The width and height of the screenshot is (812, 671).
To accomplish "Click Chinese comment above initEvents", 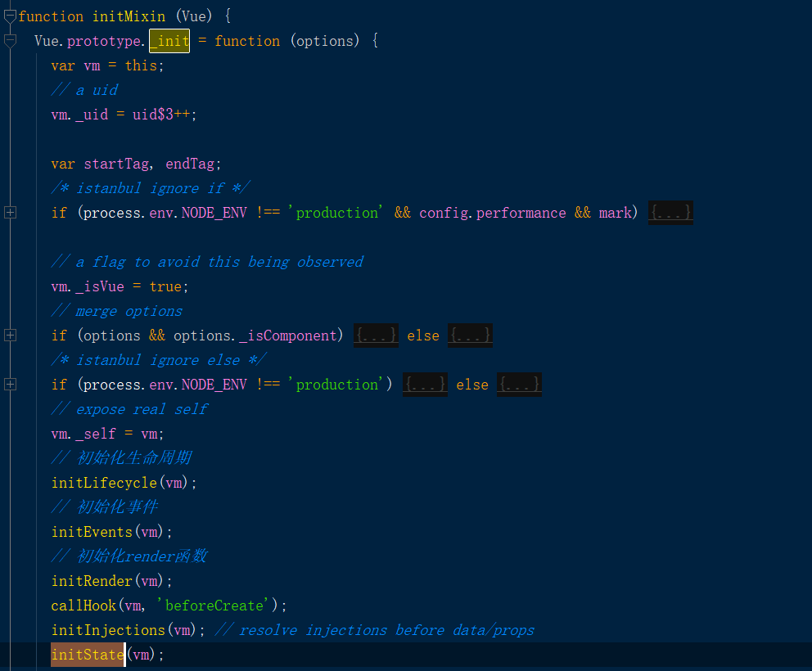I will click(x=105, y=507).
